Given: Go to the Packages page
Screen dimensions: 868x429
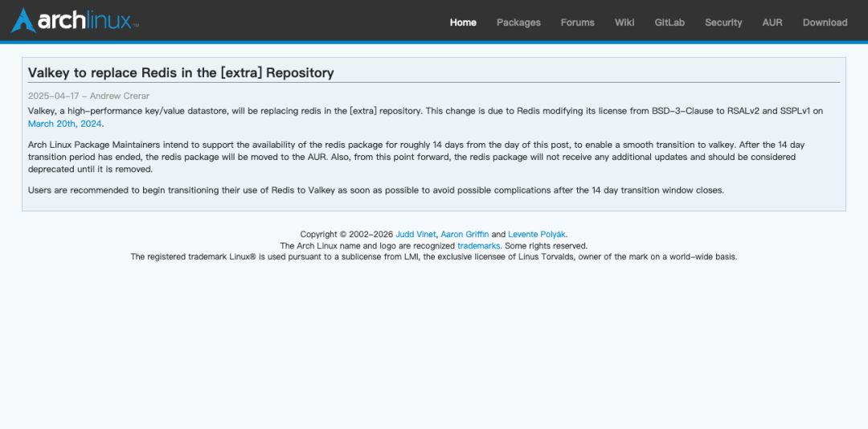Looking at the screenshot, I should coord(518,22).
